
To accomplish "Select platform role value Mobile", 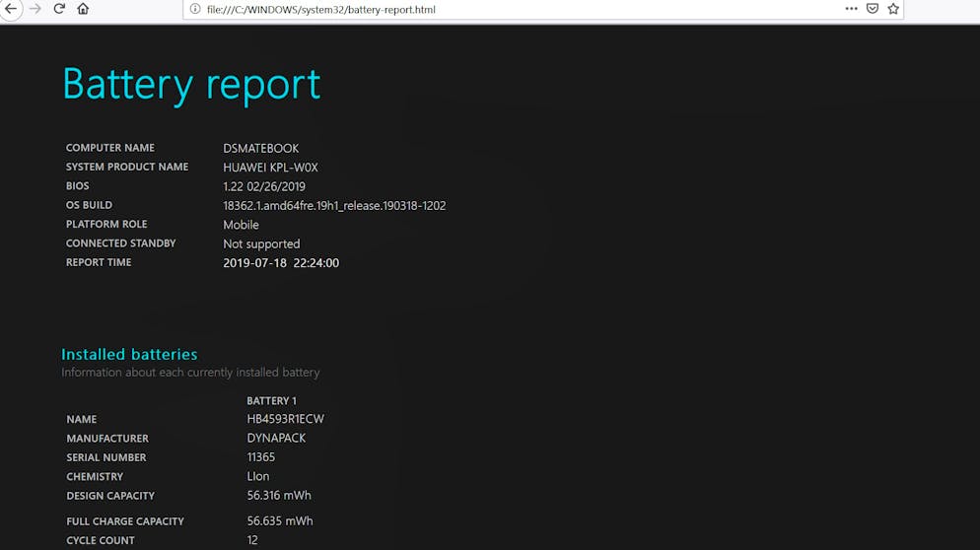I will 241,225.
